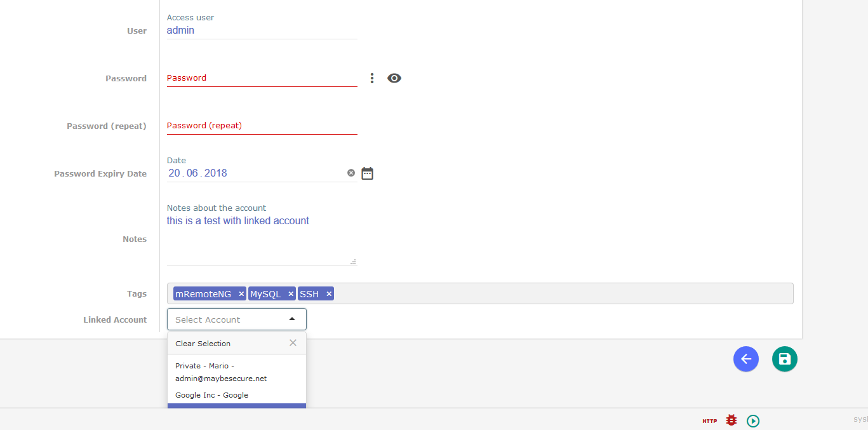Click the calendar icon to pick expiry date

(367, 173)
